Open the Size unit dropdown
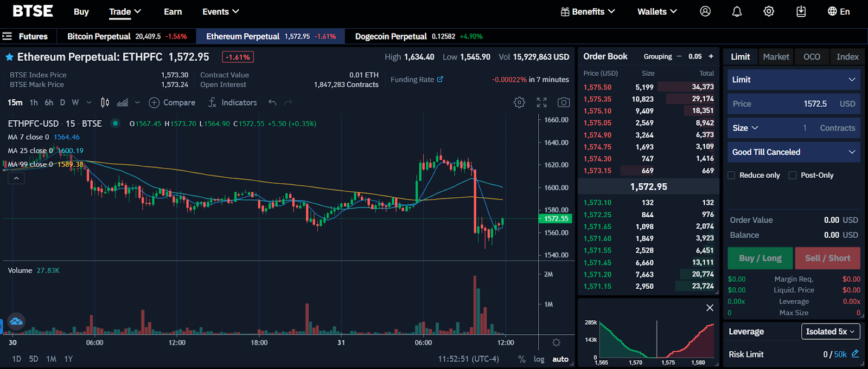Screen dimensions: 868x369 pyautogui.click(x=745, y=128)
